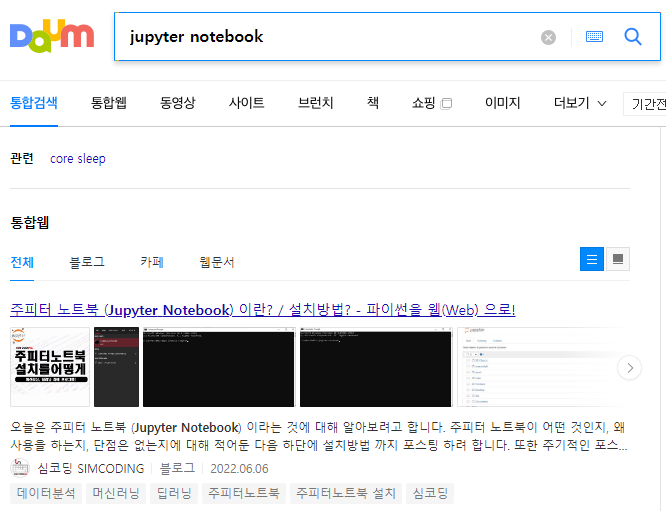Clear the search query with the X icon

pyautogui.click(x=548, y=37)
